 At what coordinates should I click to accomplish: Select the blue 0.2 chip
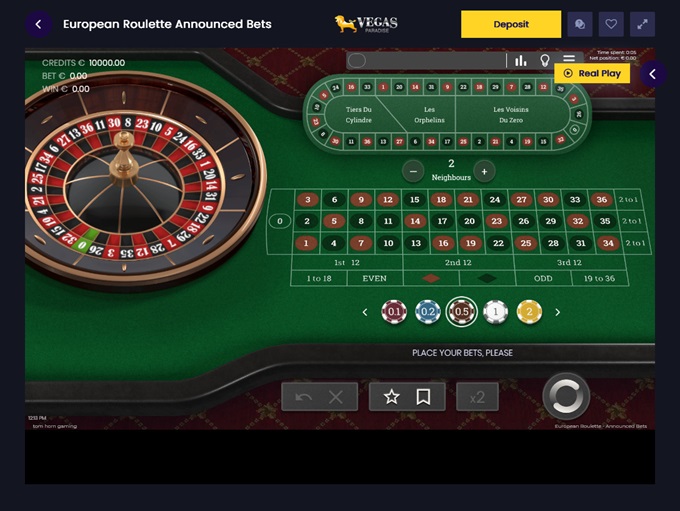(428, 311)
